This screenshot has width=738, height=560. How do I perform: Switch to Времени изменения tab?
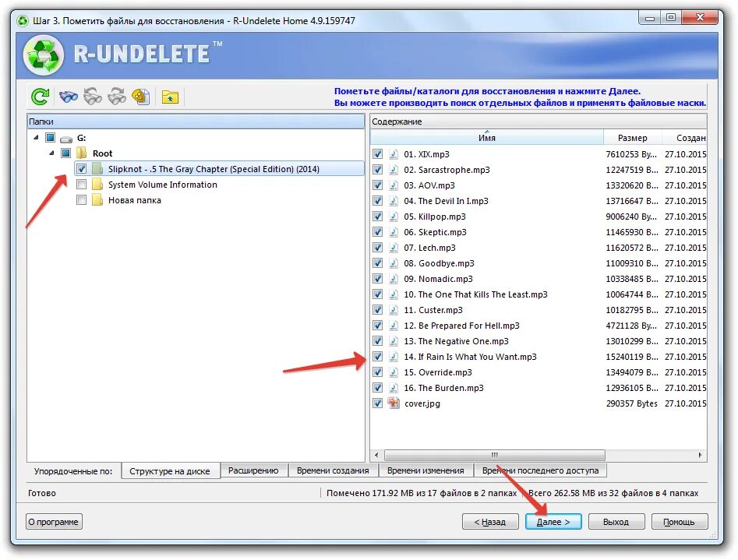click(425, 470)
